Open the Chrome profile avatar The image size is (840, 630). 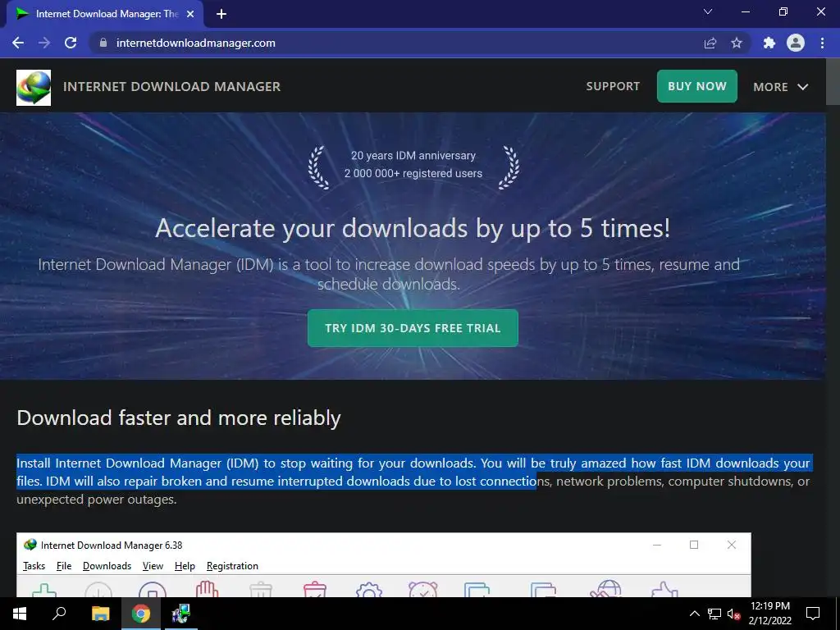point(796,43)
